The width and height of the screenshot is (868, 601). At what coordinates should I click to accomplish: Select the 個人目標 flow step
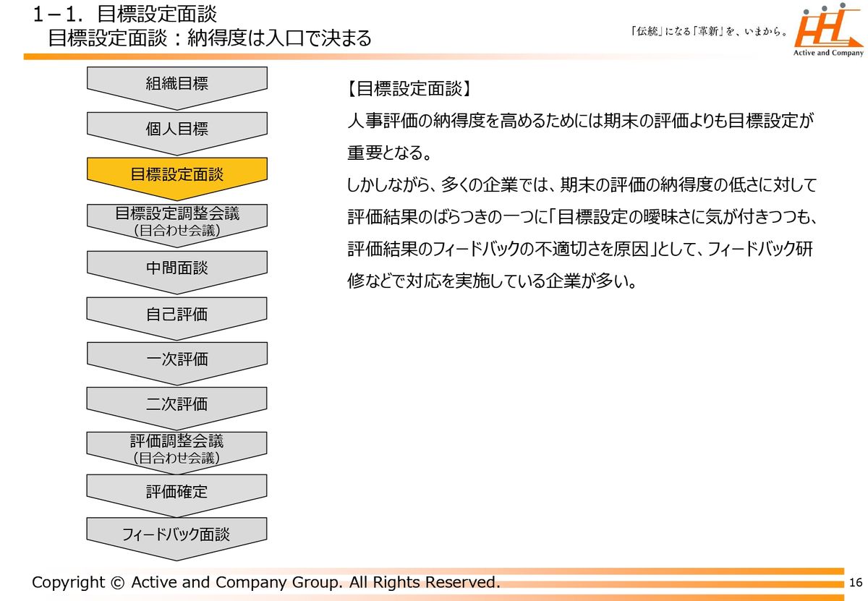[177, 129]
